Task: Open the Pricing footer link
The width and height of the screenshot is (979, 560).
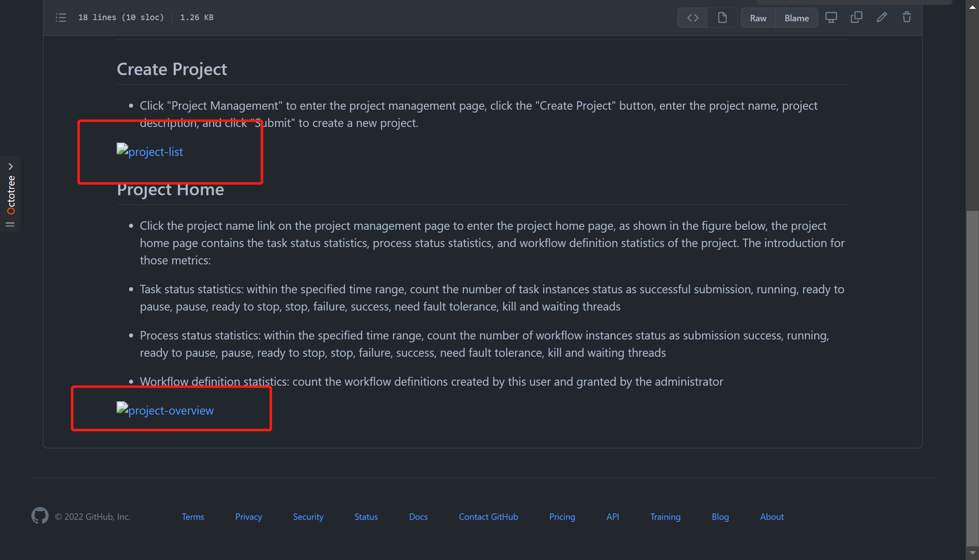Action: coord(562,517)
